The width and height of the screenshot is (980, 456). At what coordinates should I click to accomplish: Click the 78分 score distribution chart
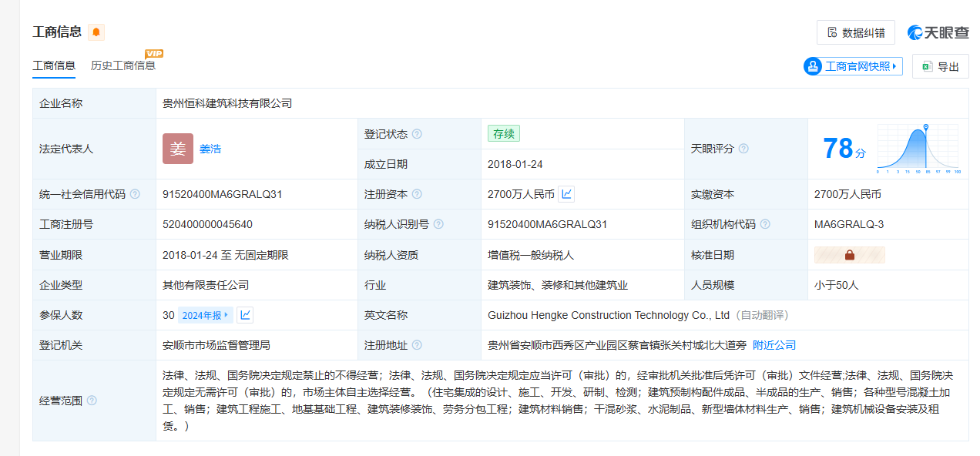pyautogui.click(x=918, y=148)
